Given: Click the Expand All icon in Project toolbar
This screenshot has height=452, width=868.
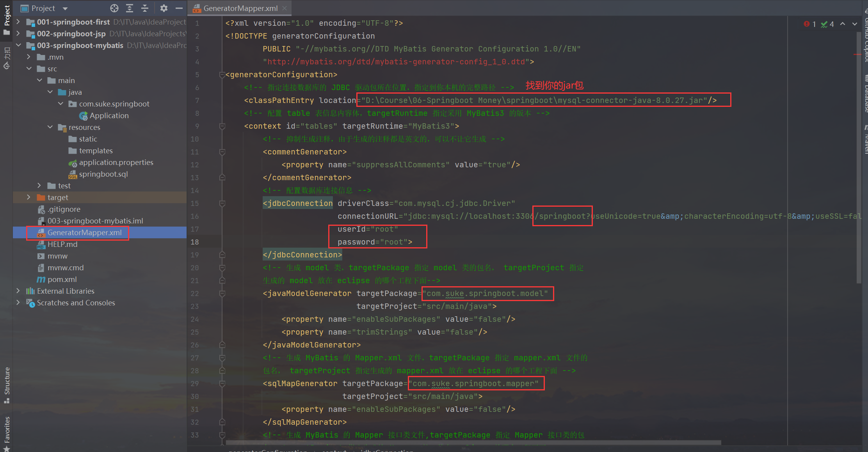Looking at the screenshot, I should (130, 8).
